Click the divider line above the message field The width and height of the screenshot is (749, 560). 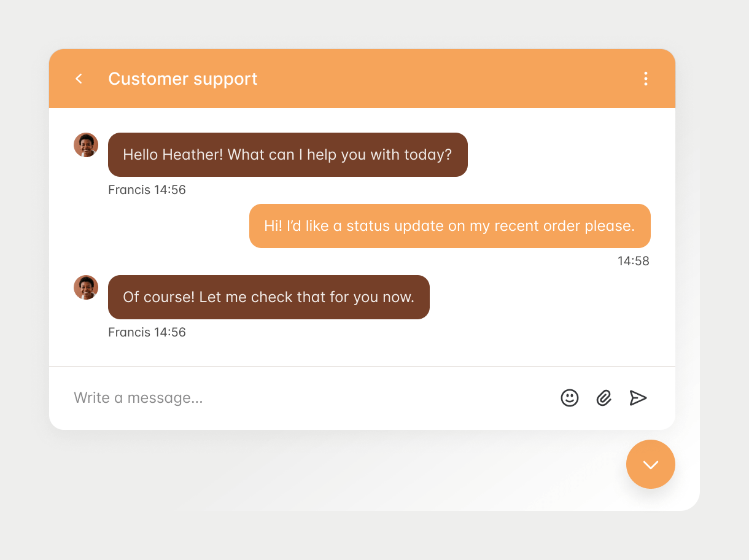[362, 367]
